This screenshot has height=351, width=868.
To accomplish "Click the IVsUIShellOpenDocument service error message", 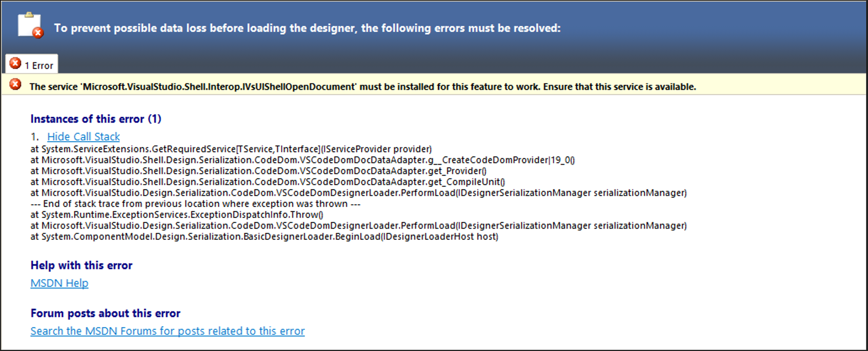I will (363, 87).
